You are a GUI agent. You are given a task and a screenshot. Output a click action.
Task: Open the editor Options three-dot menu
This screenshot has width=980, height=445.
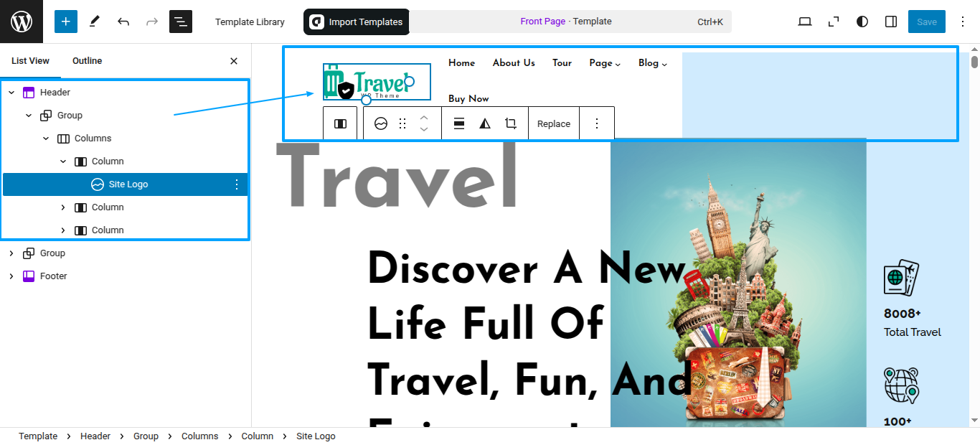click(x=963, y=22)
